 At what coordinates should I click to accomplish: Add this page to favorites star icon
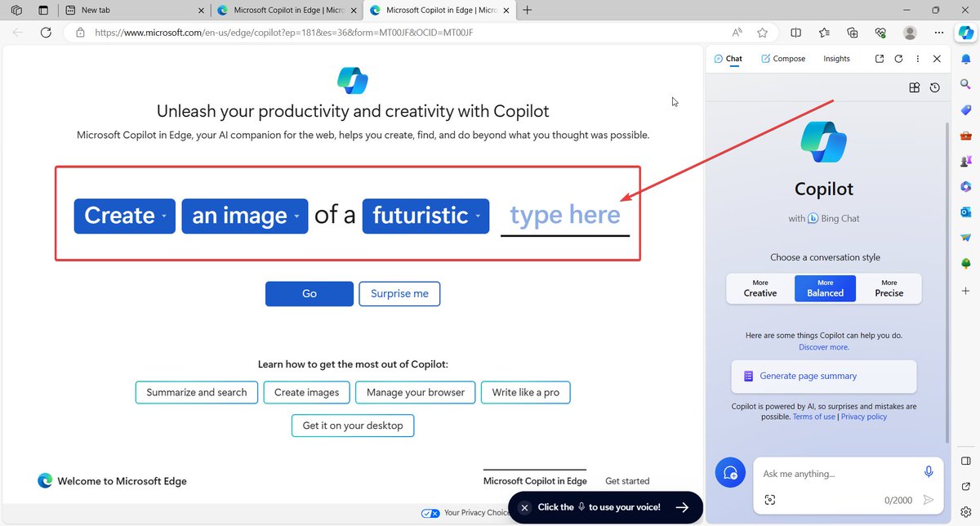[762, 33]
